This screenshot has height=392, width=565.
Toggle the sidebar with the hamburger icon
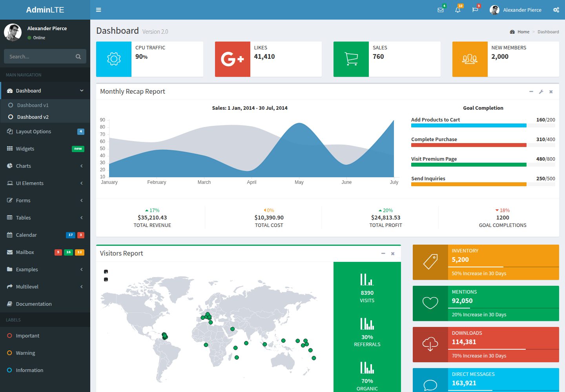coord(98,10)
